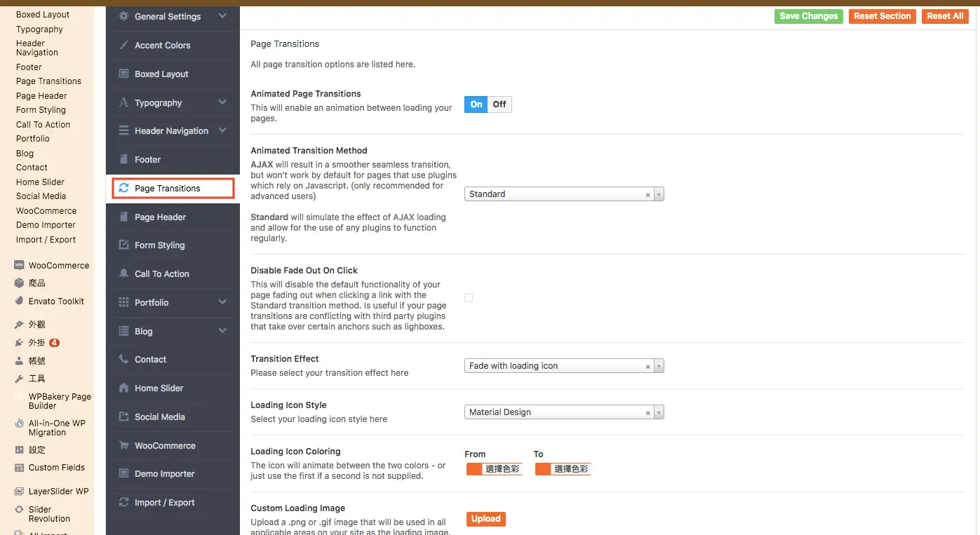Click the Reset Section button

tap(882, 16)
